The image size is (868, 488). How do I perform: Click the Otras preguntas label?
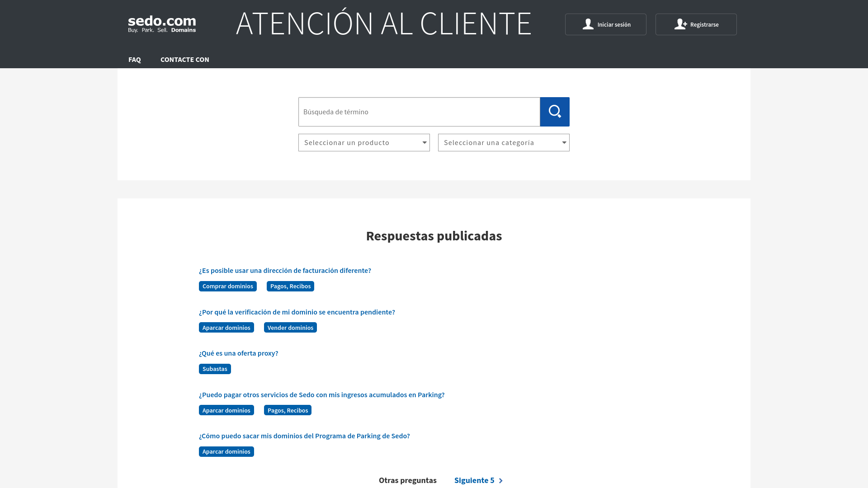click(408, 480)
